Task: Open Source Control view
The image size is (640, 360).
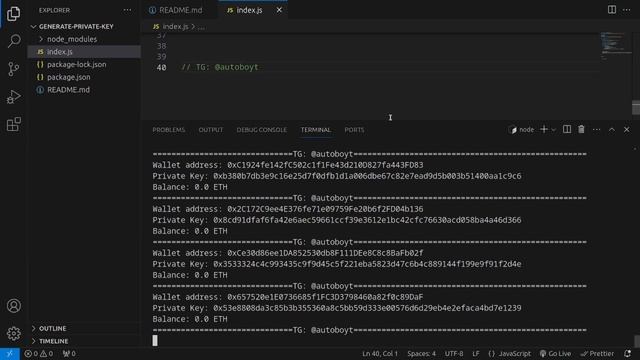Action: point(13,69)
